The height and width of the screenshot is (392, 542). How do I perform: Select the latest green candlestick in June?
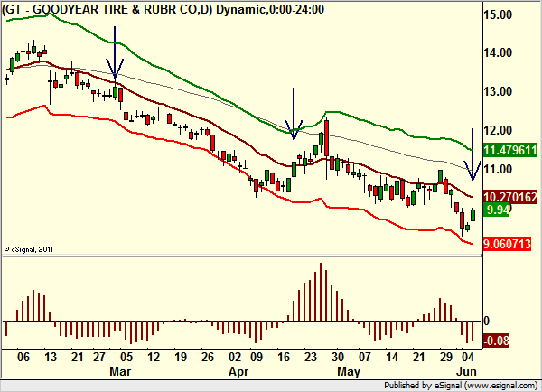472,215
